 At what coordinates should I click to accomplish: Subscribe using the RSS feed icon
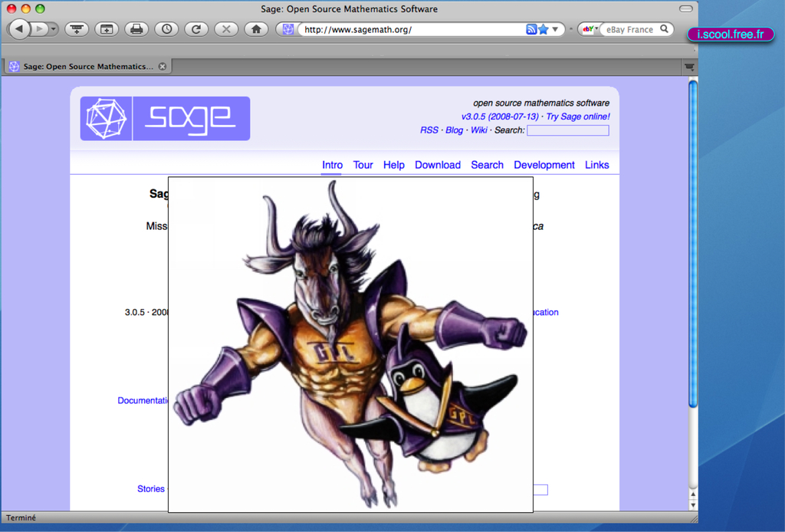(531, 30)
